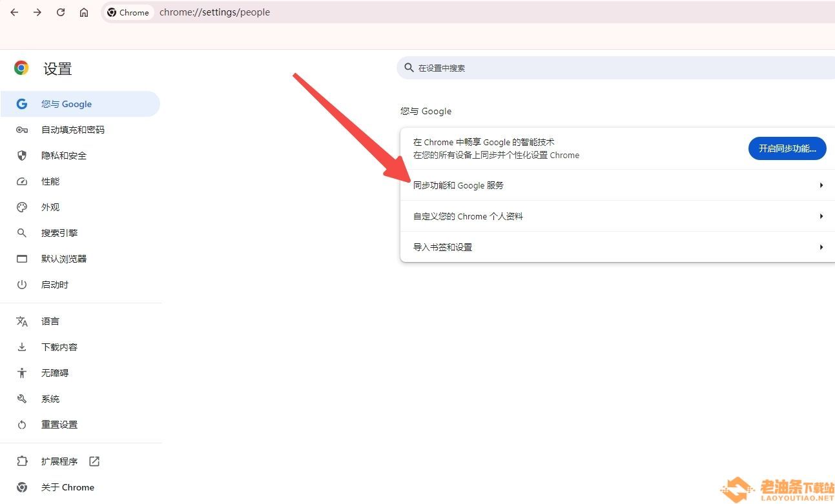The height and width of the screenshot is (504, 835).
Task: Click the download icon for 下载内容
Action: coord(22,347)
